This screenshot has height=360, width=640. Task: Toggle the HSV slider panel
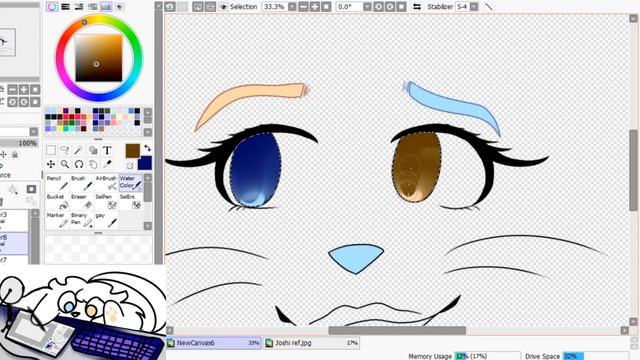coord(79,7)
